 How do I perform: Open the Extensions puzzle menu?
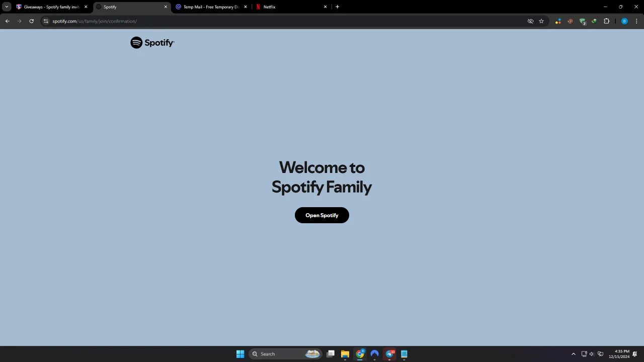pyautogui.click(x=606, y=21)
